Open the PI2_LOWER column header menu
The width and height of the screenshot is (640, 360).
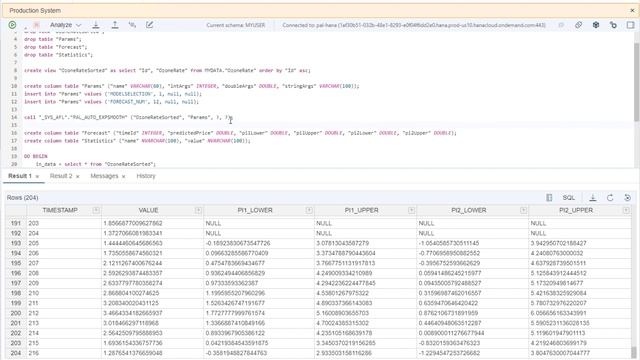point(523,210)
